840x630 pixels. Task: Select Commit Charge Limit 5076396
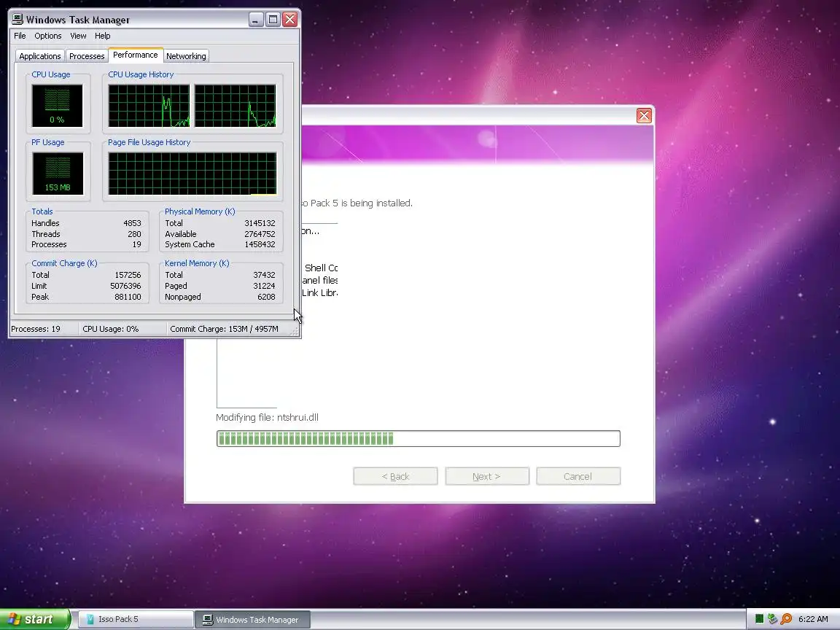126,286
